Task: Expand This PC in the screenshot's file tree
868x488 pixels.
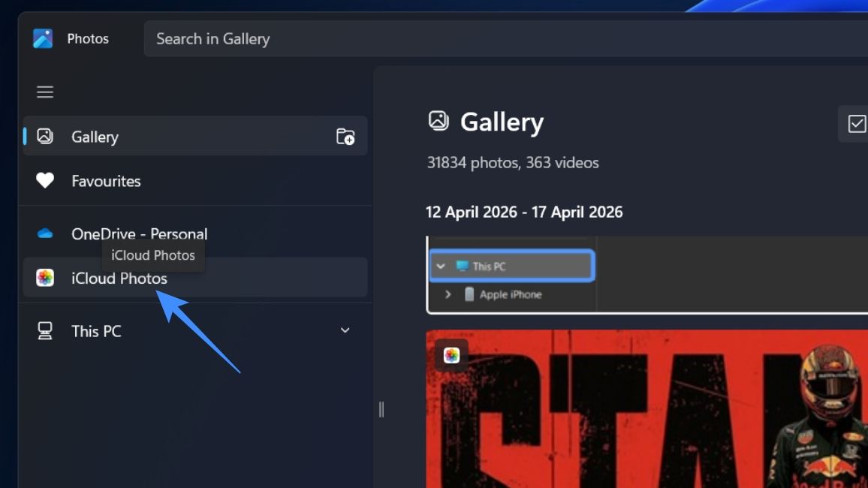Action: [440, 266]
